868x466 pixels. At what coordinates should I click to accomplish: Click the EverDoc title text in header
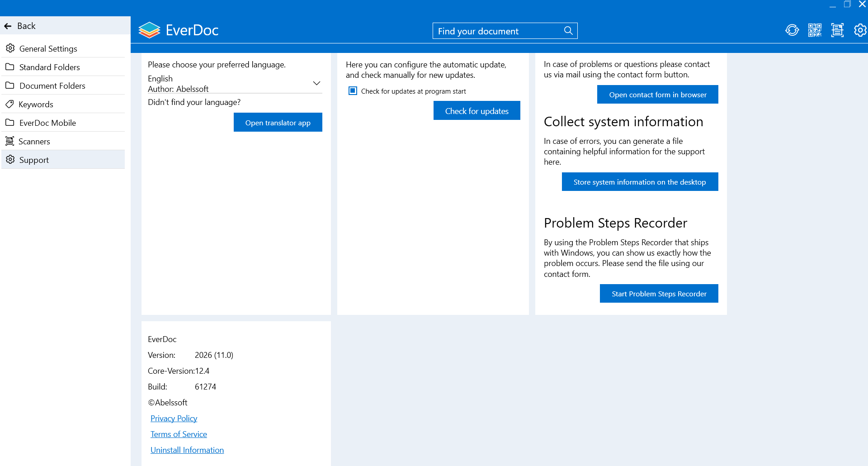coord(192,30)
